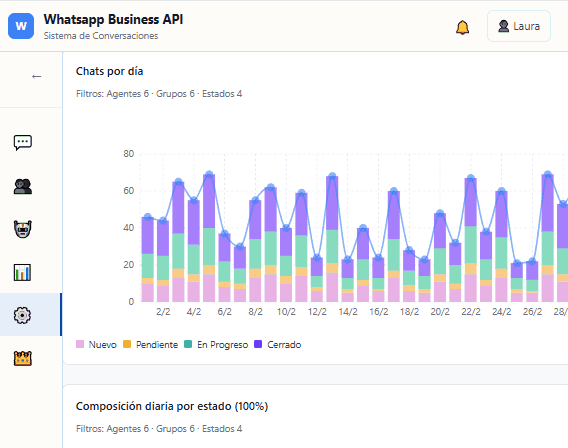Image resolution: width=568 pixels, height=448 pixels.
Task: Click the Whatsapp Business API title
Action: (113, 19)
